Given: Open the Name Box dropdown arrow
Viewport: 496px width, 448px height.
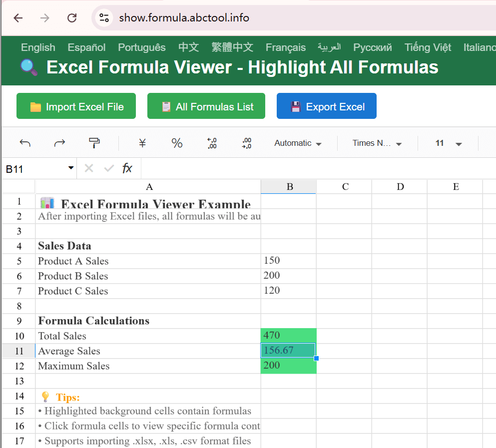Looking at the screenshot, I should pyautogui.click(x=70, y=168).
